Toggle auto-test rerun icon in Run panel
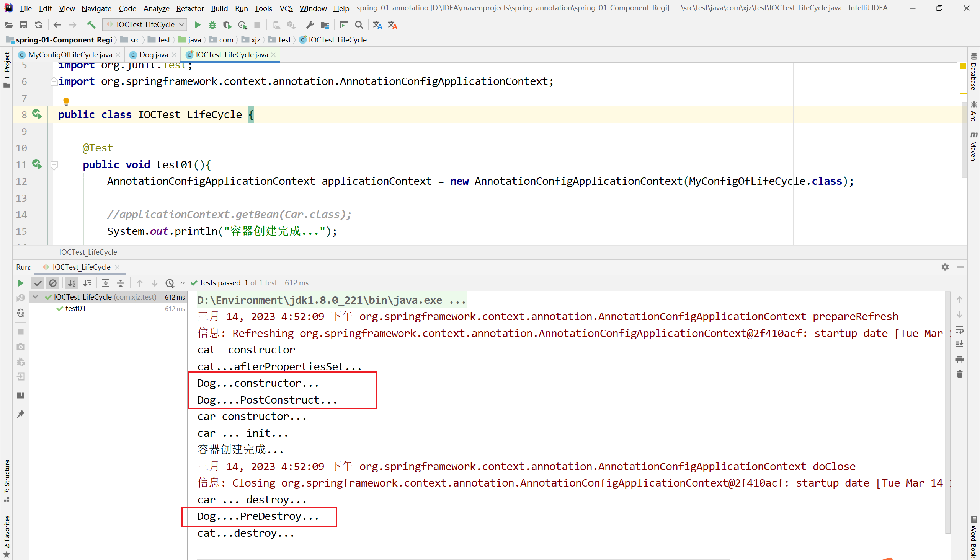The image size is (980, 560). 21,313
